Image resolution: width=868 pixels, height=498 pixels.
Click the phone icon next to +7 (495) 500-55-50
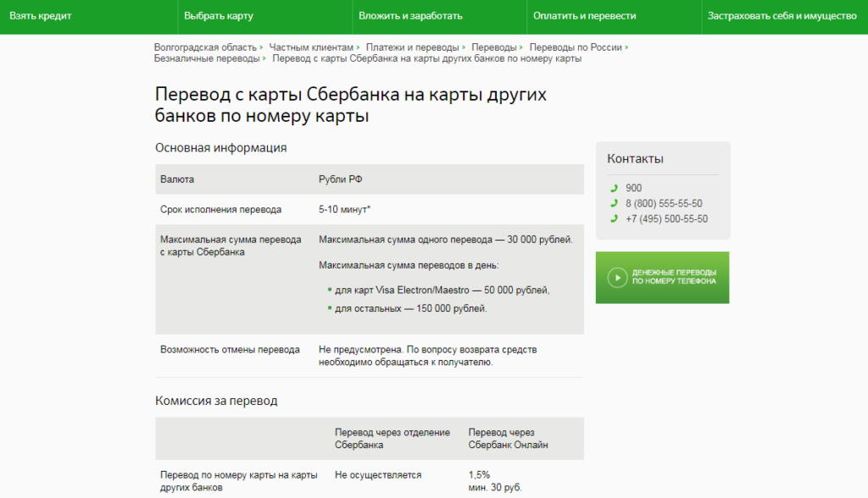[614, 219]
